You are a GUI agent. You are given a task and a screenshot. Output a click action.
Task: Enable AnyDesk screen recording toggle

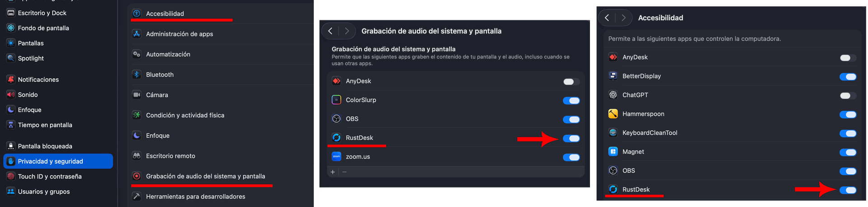[x=571, y=82]
